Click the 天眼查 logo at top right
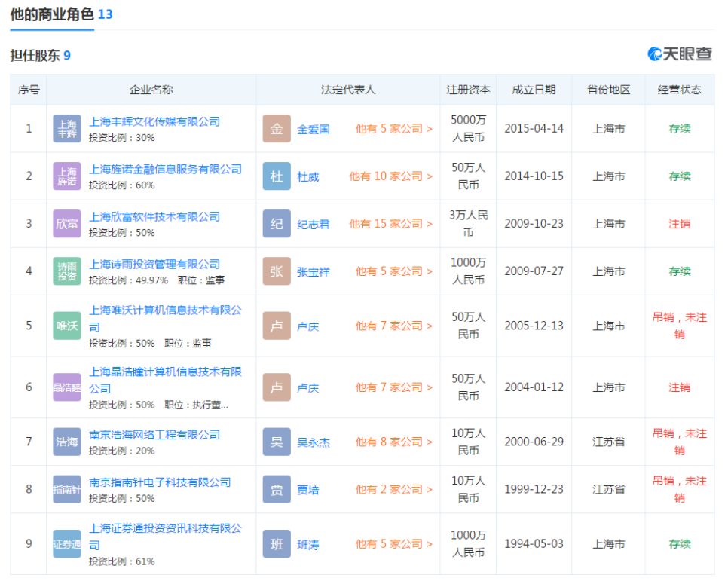 pyautogui.click(x=680, y=54)
